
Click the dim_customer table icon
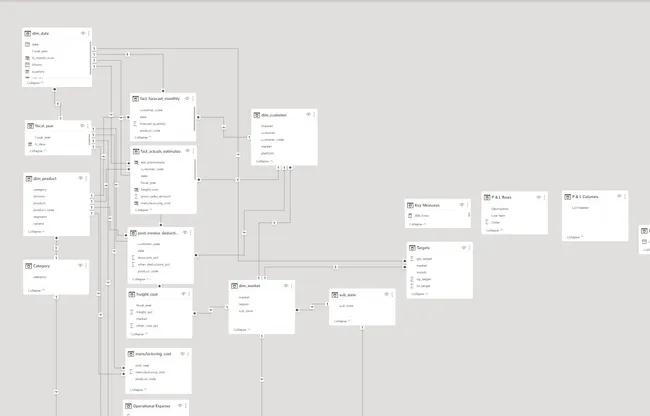(257, 115)
